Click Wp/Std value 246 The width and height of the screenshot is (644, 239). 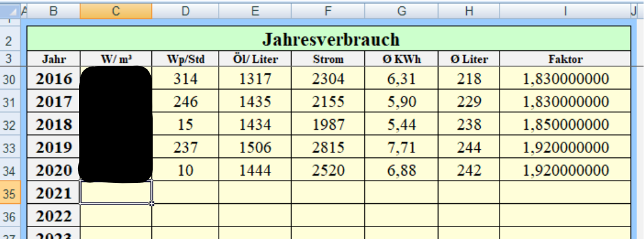pyautogui.click(x=185, y=101)
